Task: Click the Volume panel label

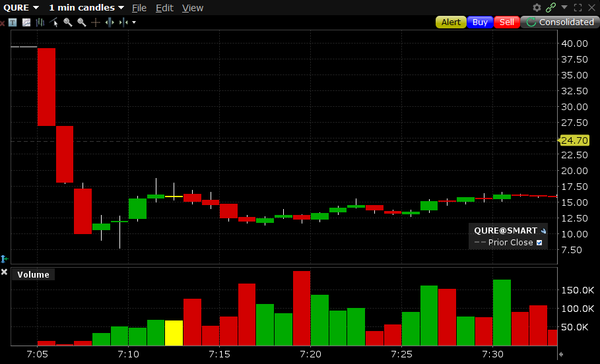Action: point(33,274)
